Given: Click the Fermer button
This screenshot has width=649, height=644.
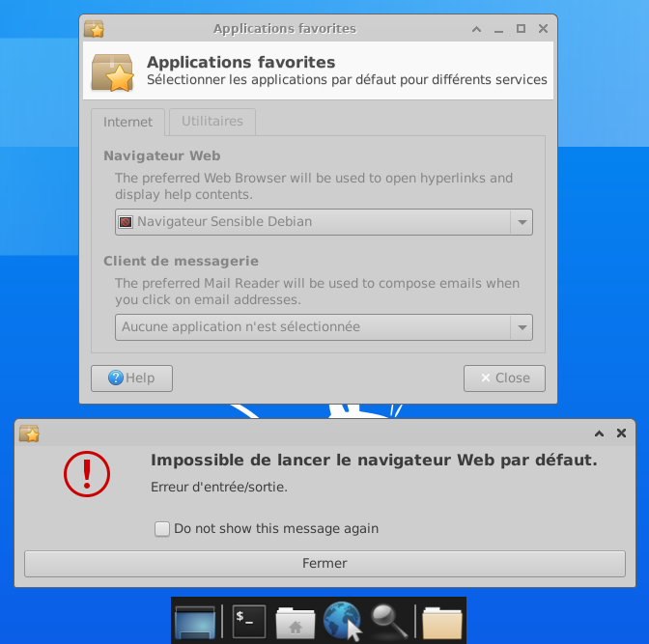Looking at the screenshot, I should click(324, 564).
